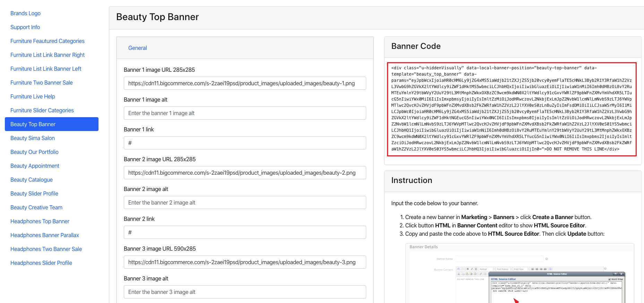Open Support Info sidebar link
The image size is (644, 303).
(x=25, y=27)
